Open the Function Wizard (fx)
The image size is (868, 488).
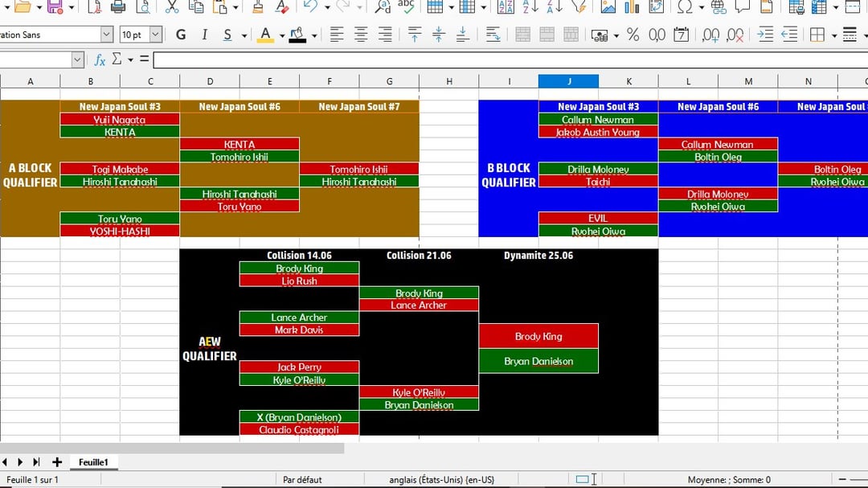point(100,59)
